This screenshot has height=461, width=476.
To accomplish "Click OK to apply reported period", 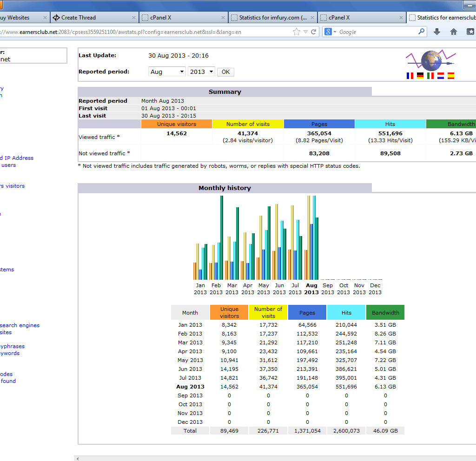I will tap(225, 72).
